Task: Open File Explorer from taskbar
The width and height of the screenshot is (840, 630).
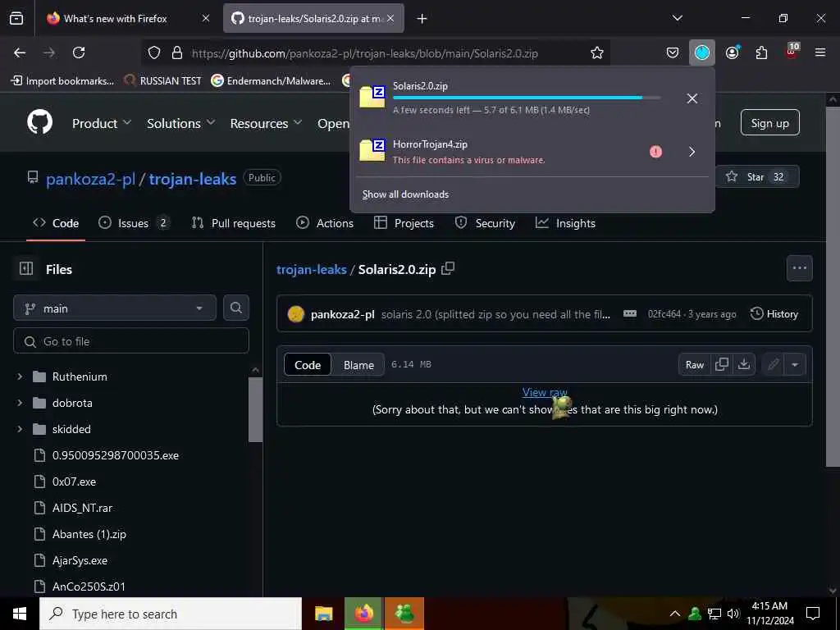Action: click(323, 614)
